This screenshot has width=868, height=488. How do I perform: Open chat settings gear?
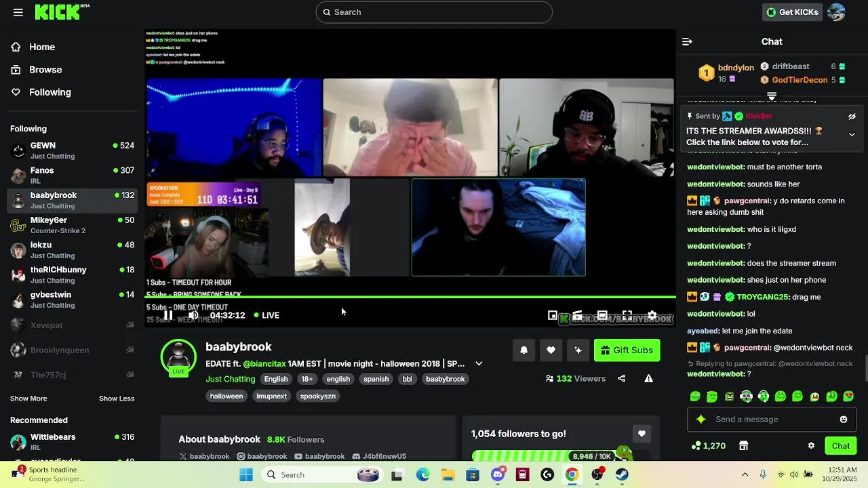point(811,446)
